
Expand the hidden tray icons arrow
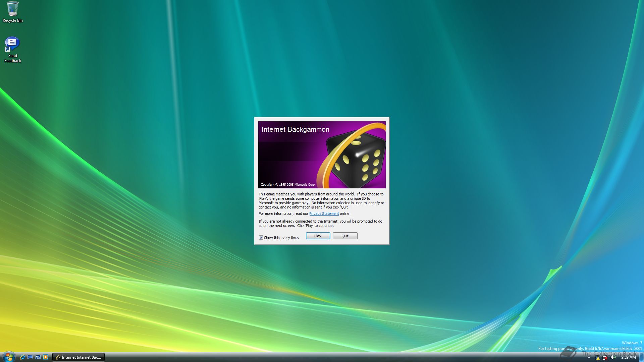pos(589,358)
